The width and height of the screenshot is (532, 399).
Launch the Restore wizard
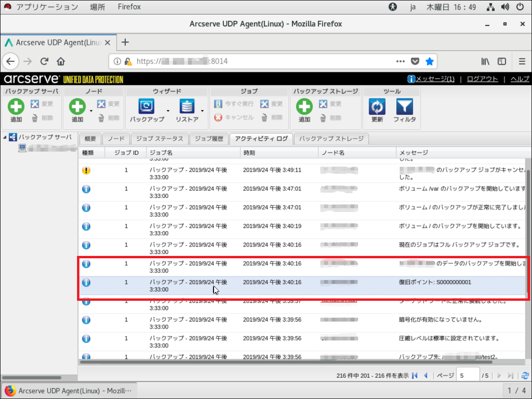tap(187, 110)
